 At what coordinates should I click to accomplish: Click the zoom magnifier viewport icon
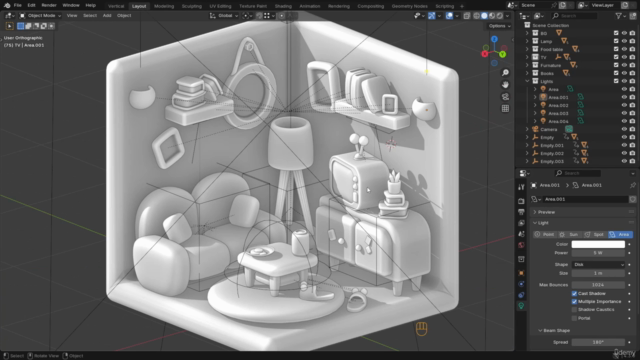[x=505, y=73]
